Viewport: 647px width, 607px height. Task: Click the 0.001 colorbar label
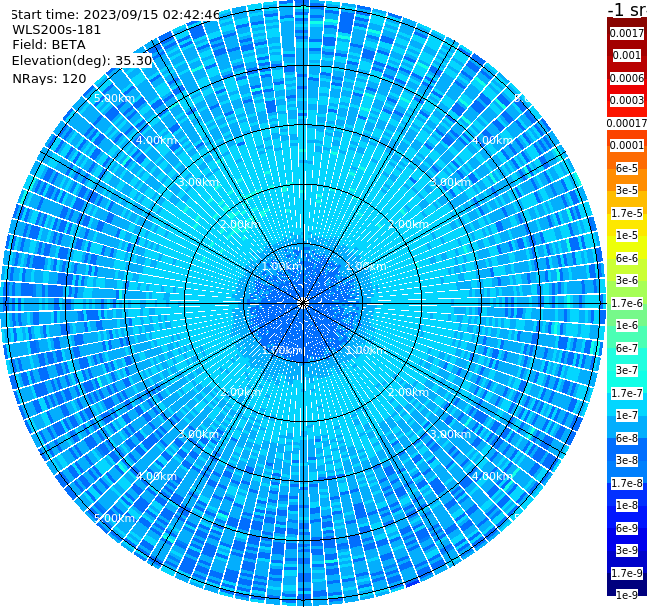(x=627, y=55)
